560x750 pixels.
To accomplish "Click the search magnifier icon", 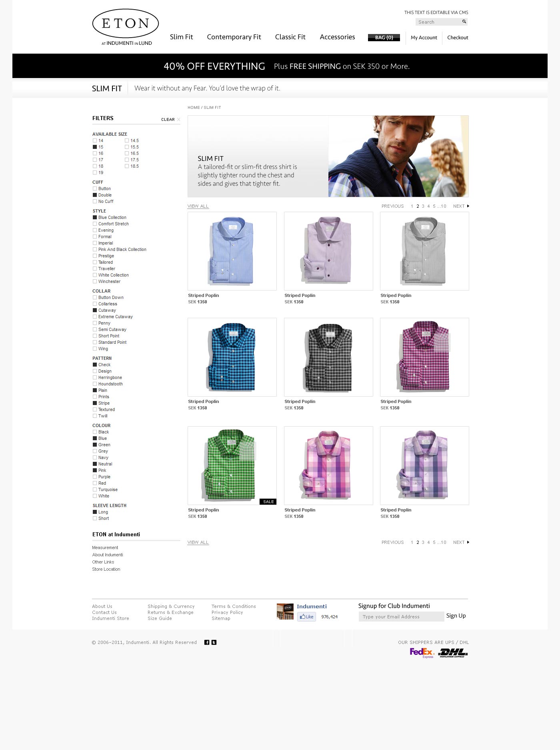I will pyautogui.click(x=464, y=22).
